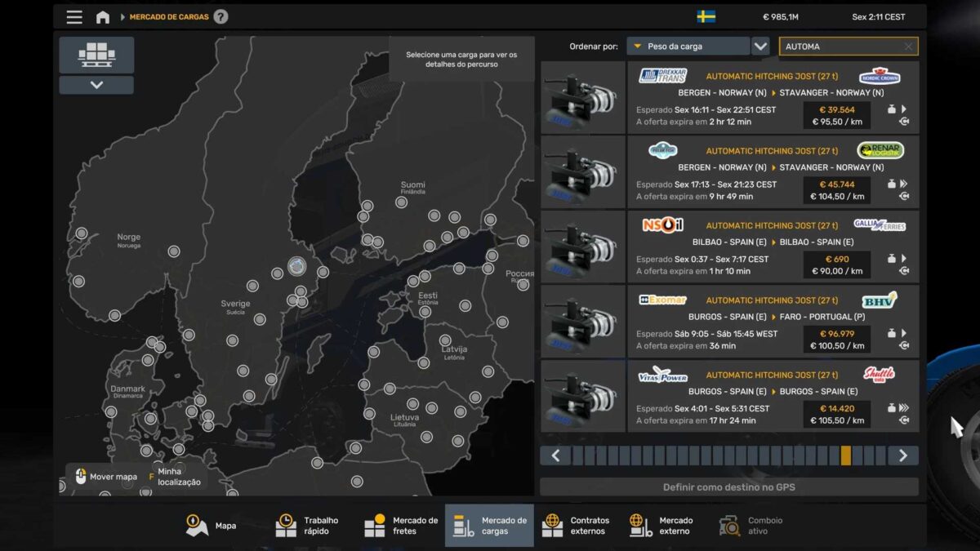Go to previous page of cargo list
980x551 pixels.
click(555, 455)
